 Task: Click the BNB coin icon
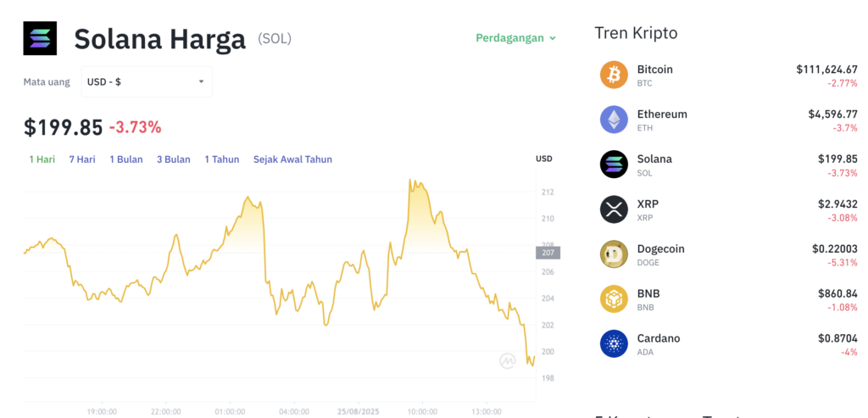tap(614, 299)
